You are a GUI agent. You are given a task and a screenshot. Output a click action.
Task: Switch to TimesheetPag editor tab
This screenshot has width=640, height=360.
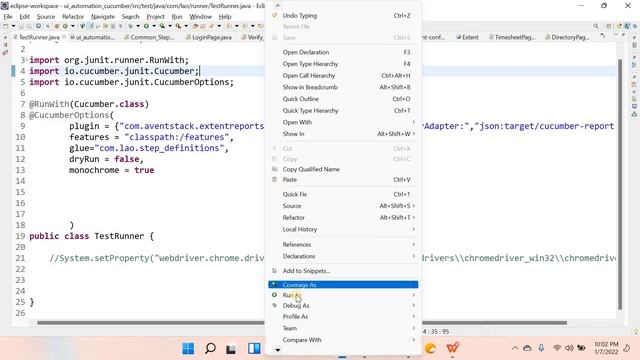pos(512,37)
